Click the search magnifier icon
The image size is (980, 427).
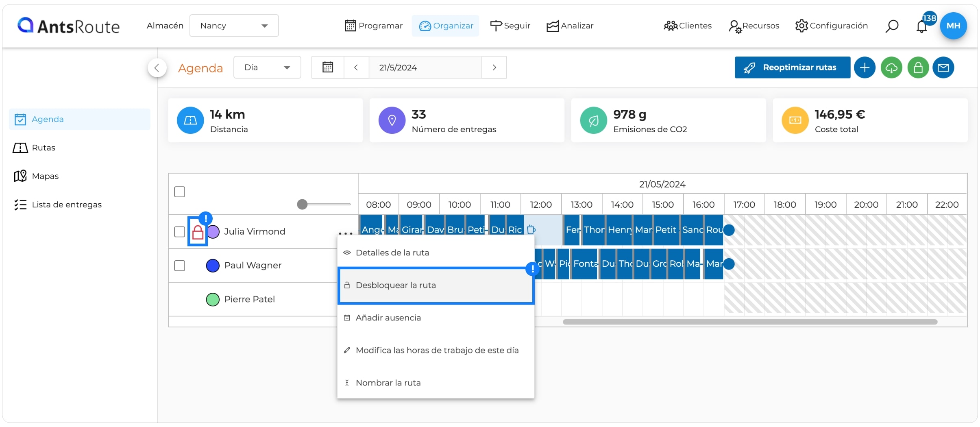[x=892, y=26]
